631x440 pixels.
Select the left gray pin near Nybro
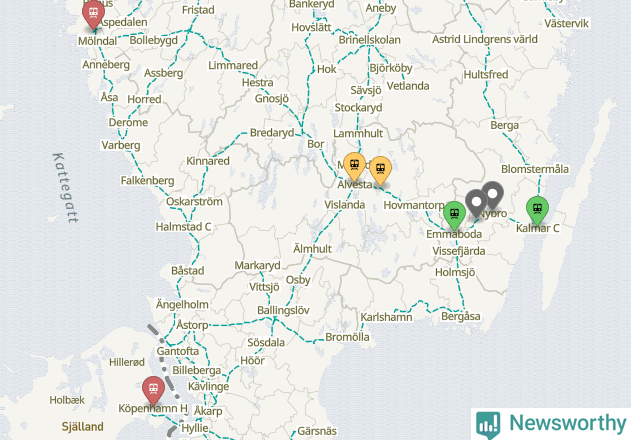tap(476, 203)
